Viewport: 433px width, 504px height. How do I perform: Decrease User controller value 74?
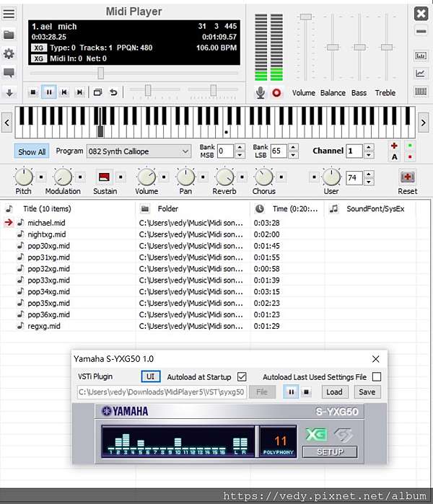[x=369, y=182]
